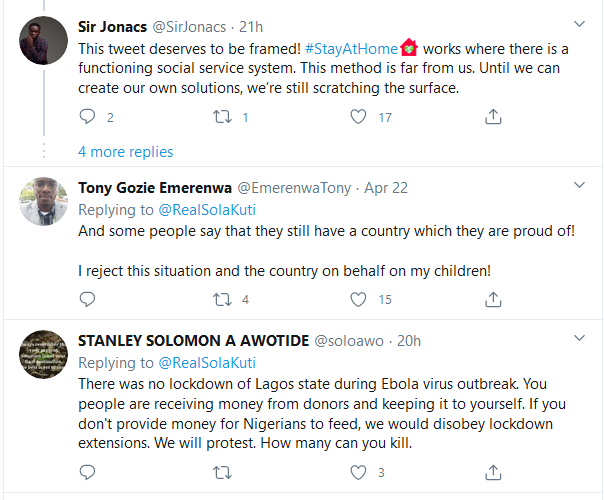The width and height of the screenshot is (604, 500).
Task: Reply to Stanley Solomon's tweet
Action: point(87,472)
